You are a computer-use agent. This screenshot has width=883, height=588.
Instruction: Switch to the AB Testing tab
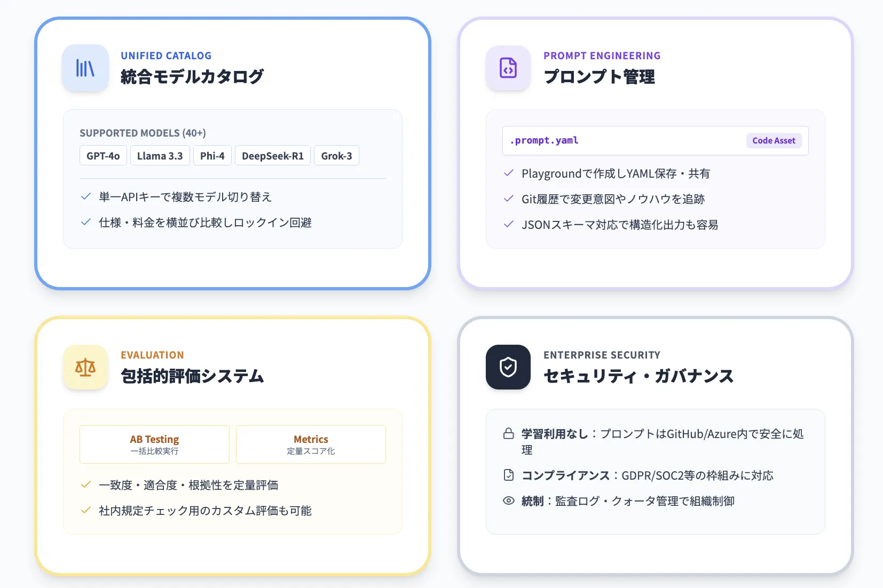coord(154,444)
